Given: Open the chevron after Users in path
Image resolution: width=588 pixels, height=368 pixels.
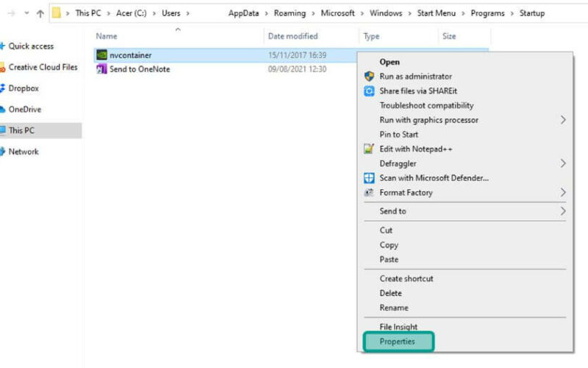Looking at the screenshot, I should point(188,13).
